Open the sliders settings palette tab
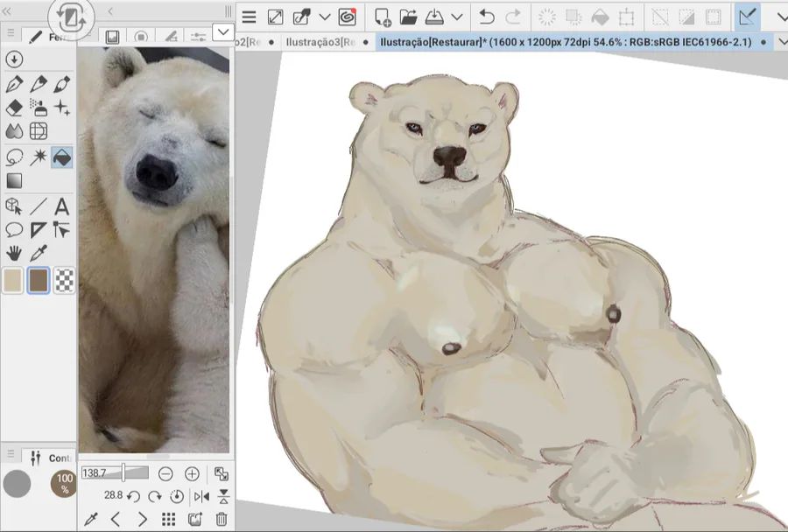This screenshot has height=532, width=788. pos(199,36)
